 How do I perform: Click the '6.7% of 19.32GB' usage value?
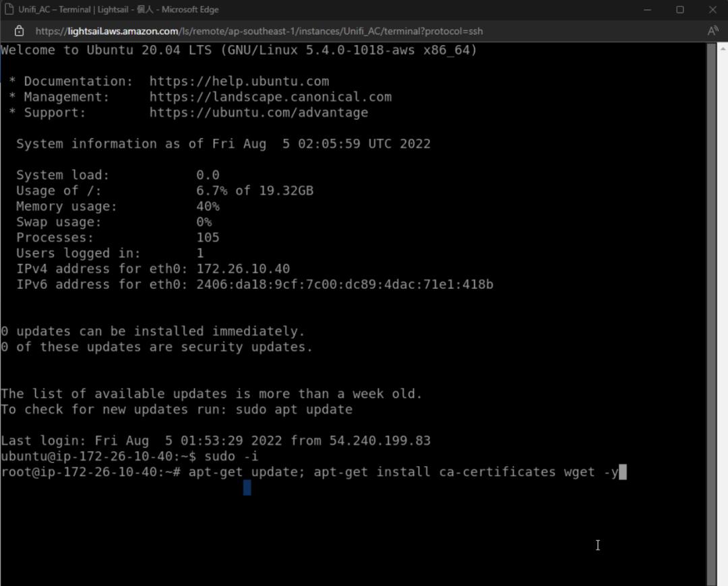click(x=254, y=191)
